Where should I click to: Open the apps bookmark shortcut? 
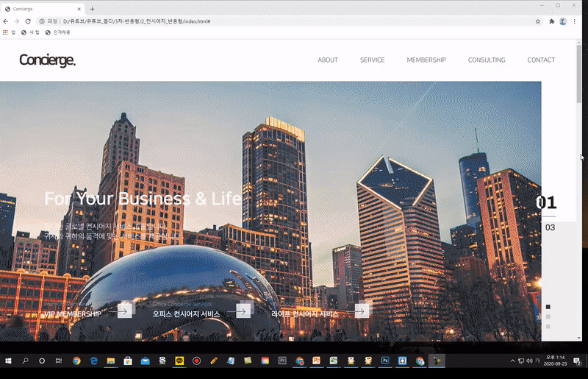pos(9,32)
